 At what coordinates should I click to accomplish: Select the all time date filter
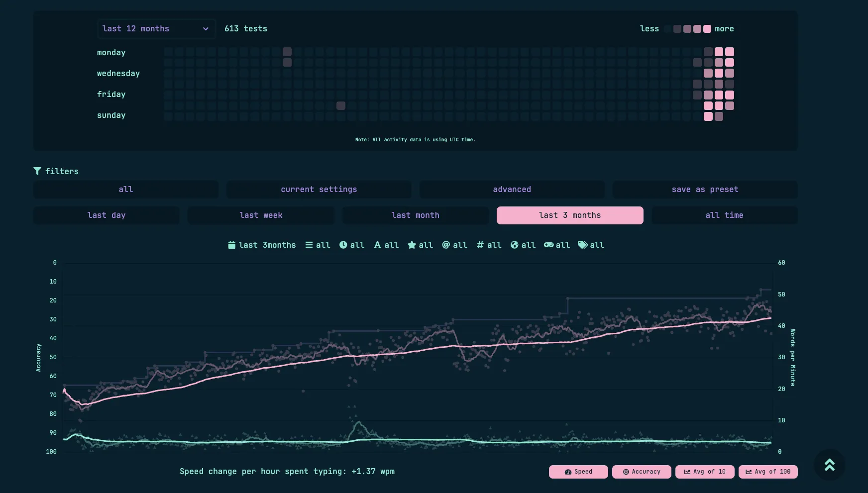(x=724, y=215)
